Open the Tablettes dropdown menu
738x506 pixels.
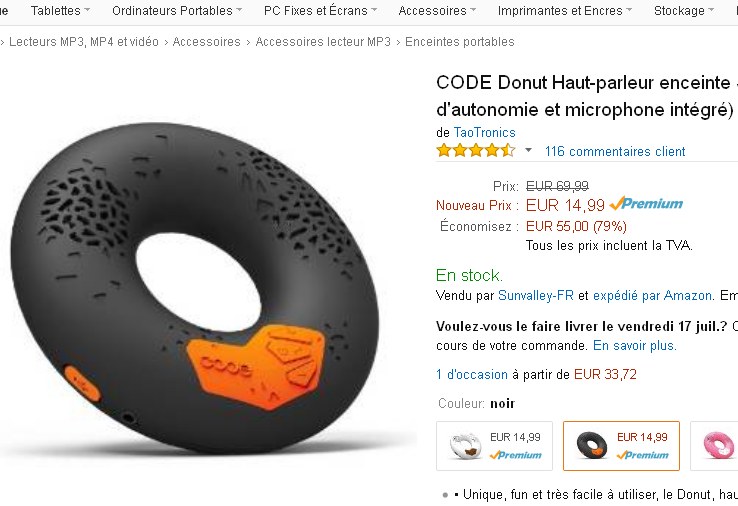[x=60, y=10]
